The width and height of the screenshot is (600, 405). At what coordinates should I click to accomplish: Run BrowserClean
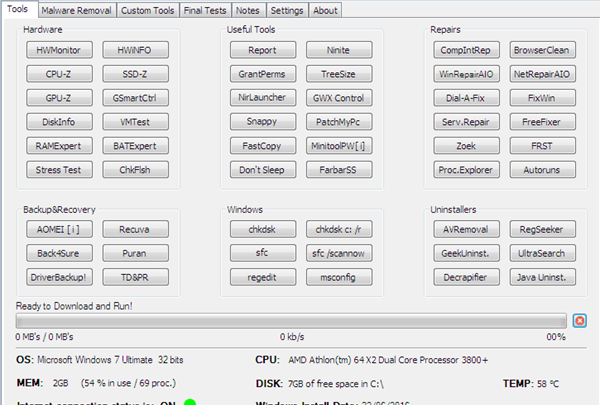point(543,50)
